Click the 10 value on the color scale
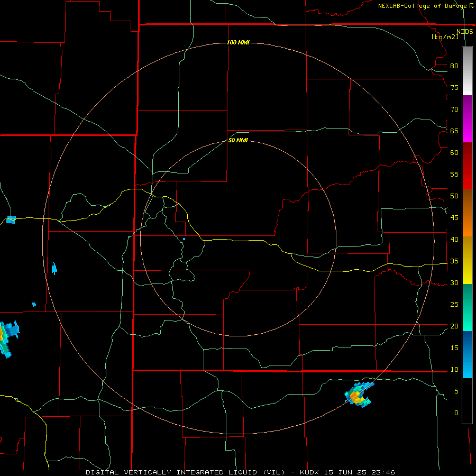Screen dimensions: 476x476 454,370
